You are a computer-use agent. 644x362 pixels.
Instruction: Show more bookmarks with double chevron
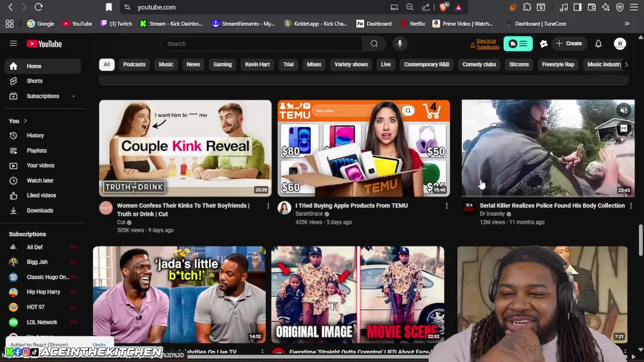pos(627,24)
